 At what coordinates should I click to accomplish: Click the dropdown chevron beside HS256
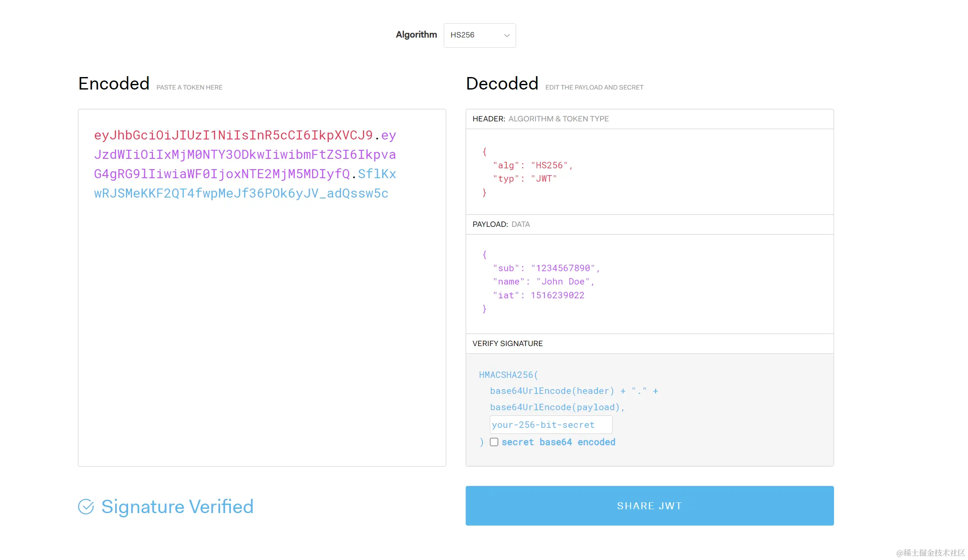coord(507,35)
